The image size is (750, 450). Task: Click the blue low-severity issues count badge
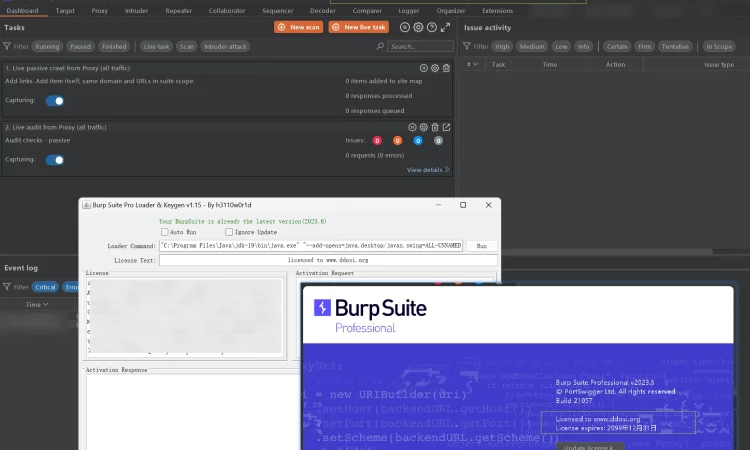[x=418, y=141]
